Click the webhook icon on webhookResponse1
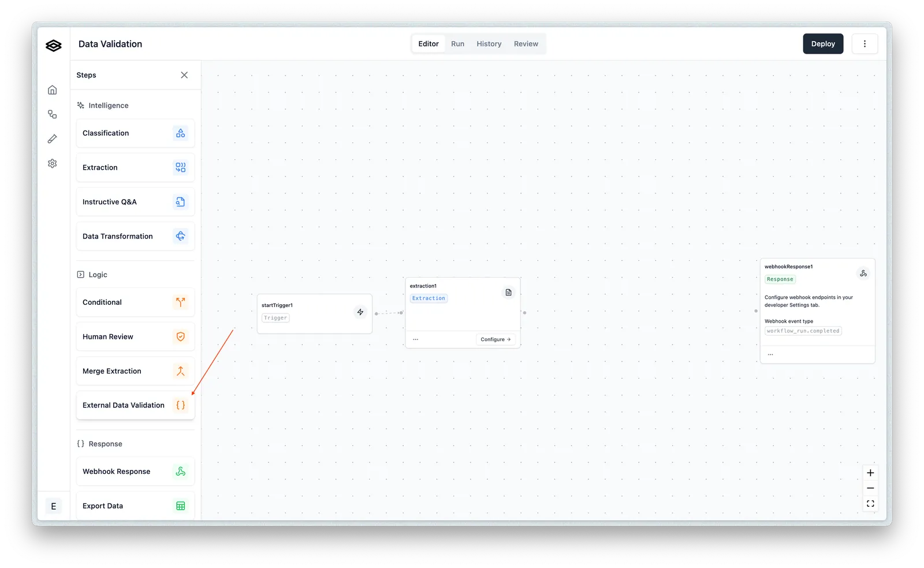The width and height of the screenshot is (924, 568). tap(863, 274)
